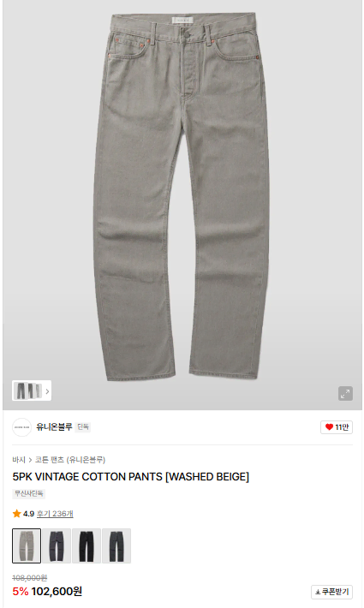
Task: Select the black pants color option
Action: pyautogui.click(x=87, y=545)
